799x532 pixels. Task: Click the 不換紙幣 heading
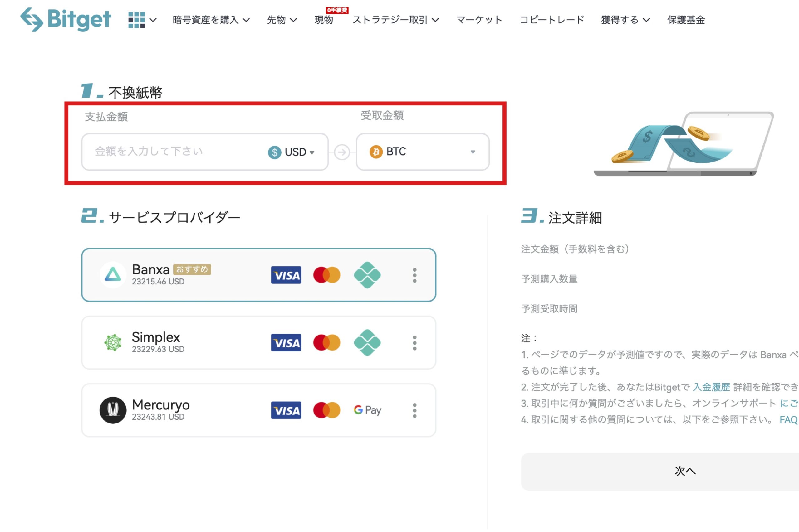point(135,92)
